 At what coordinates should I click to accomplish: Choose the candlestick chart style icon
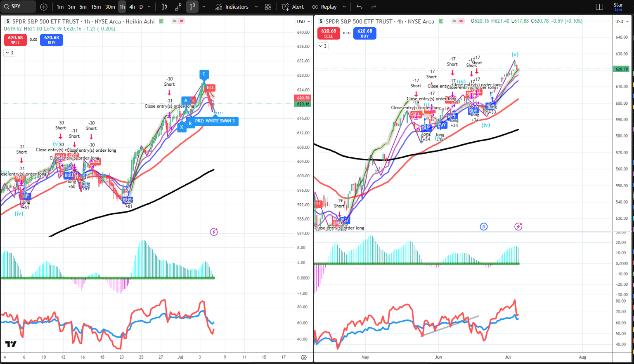coord(164,7)
